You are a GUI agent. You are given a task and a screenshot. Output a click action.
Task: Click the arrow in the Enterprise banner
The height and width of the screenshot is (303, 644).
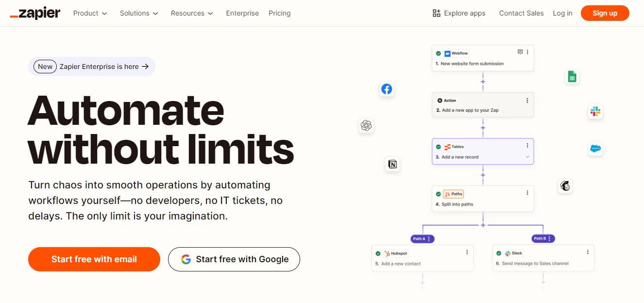[x=145, y=67]
